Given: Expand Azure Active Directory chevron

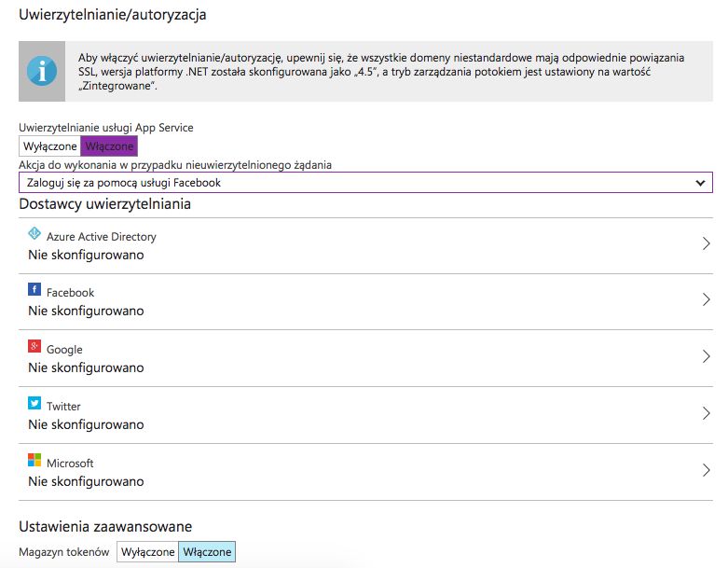Looking at the screenshot, I should pos(706,243).
